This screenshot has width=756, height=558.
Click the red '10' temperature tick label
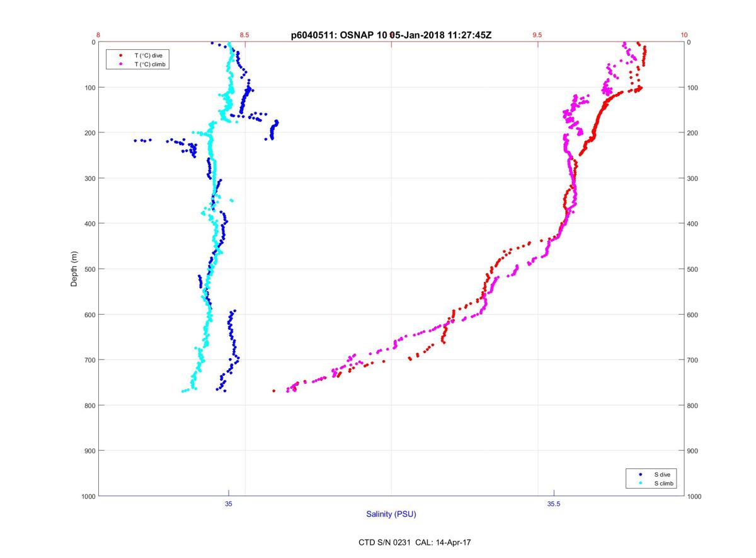click(x=684, y=35)
